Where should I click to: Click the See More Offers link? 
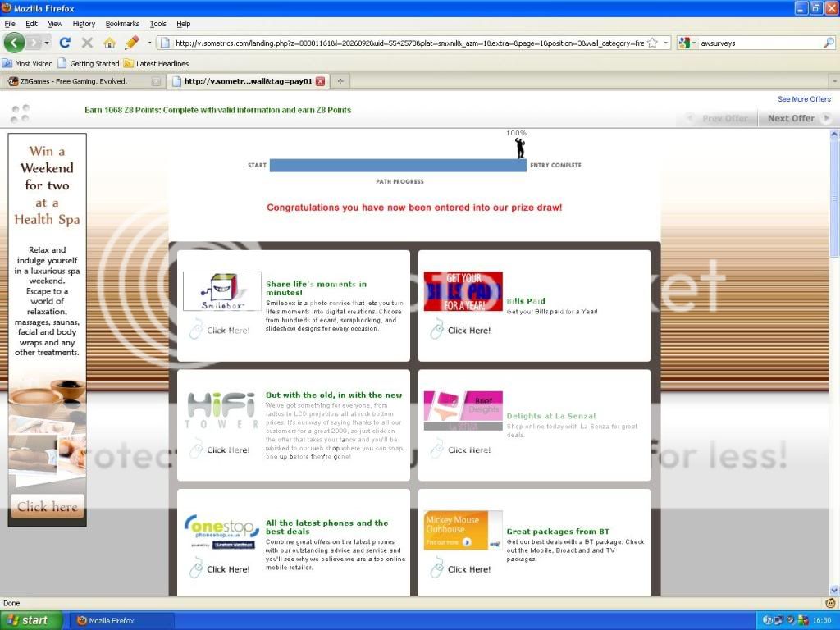click(x=804, y=99)
